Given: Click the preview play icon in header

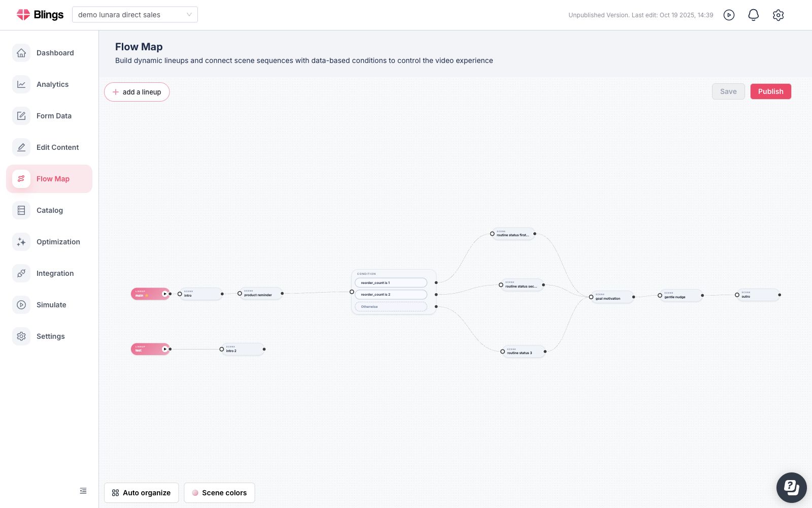Looking at the screenshot, I should coord(729,15).
